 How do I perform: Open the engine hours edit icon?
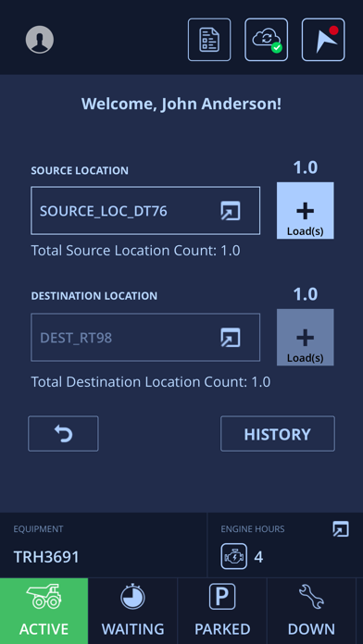click(x=341, y=529)
